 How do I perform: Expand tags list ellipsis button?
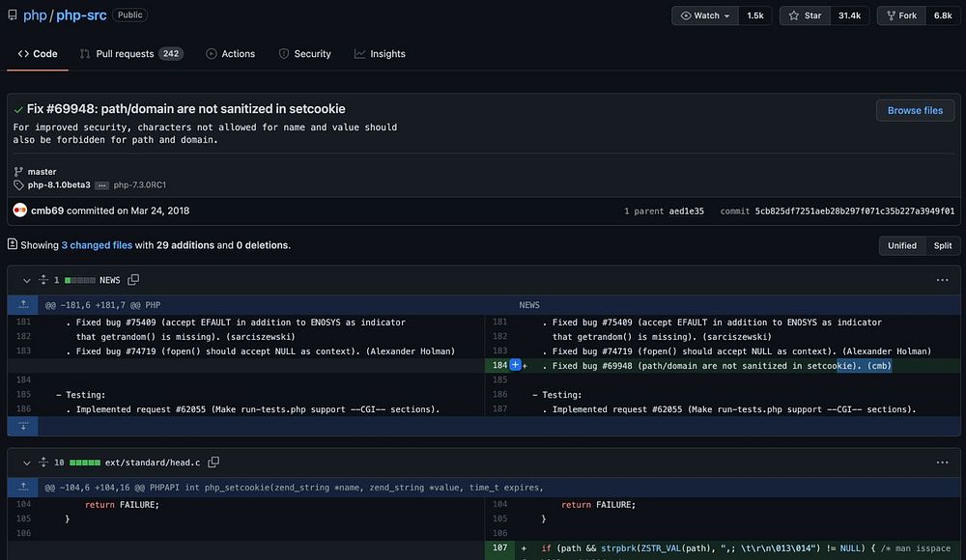coord(102,185)
